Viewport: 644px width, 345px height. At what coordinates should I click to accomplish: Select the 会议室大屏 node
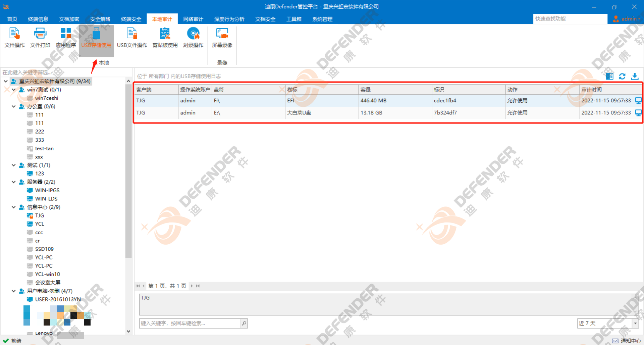coord(48,283)
